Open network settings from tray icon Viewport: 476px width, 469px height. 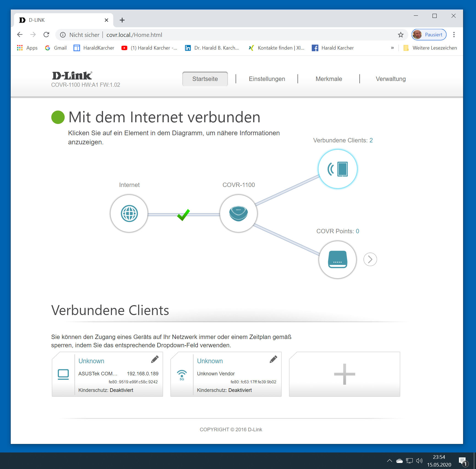point(409,460)
